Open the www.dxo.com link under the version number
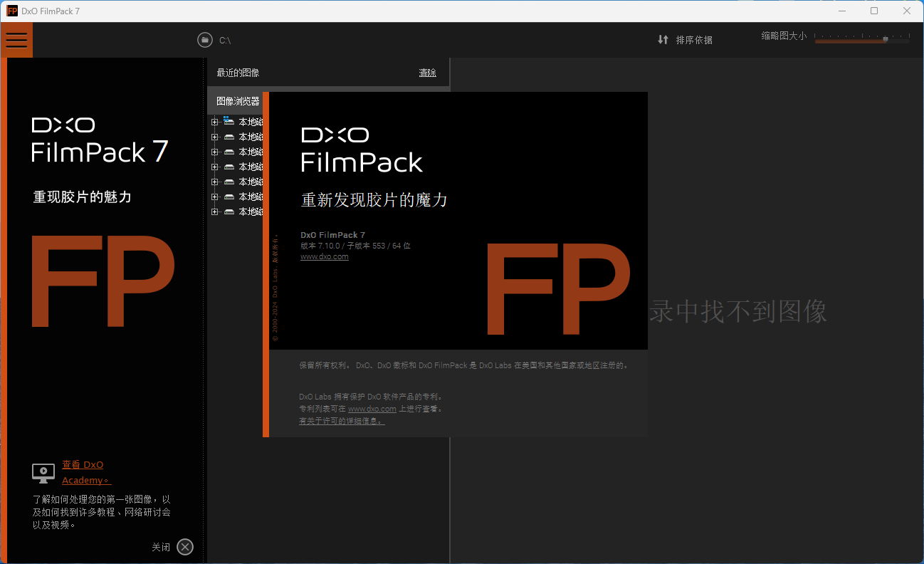Image resolution: width=924 pixels, height=564 pixels. coord(325,257)
